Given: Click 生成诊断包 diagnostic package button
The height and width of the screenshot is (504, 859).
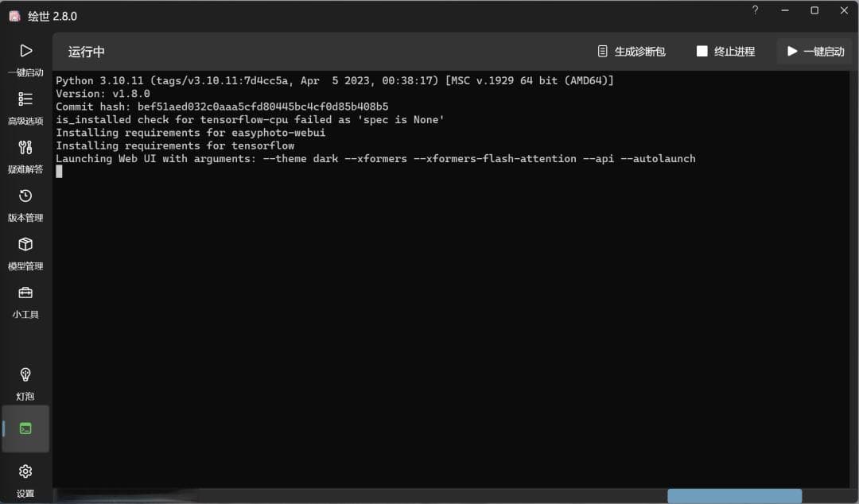Looking at the screenshot, I should click(x=631, y=52).
